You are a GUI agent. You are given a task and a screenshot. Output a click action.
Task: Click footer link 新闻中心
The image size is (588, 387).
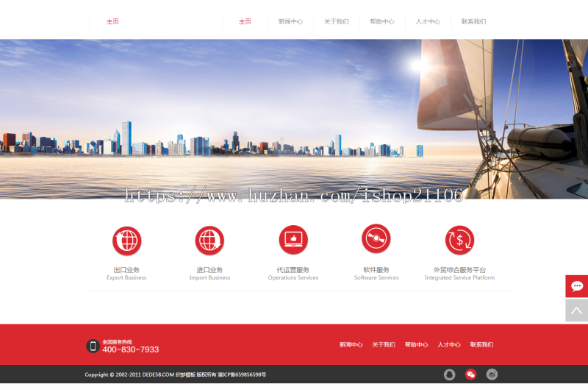351,344
